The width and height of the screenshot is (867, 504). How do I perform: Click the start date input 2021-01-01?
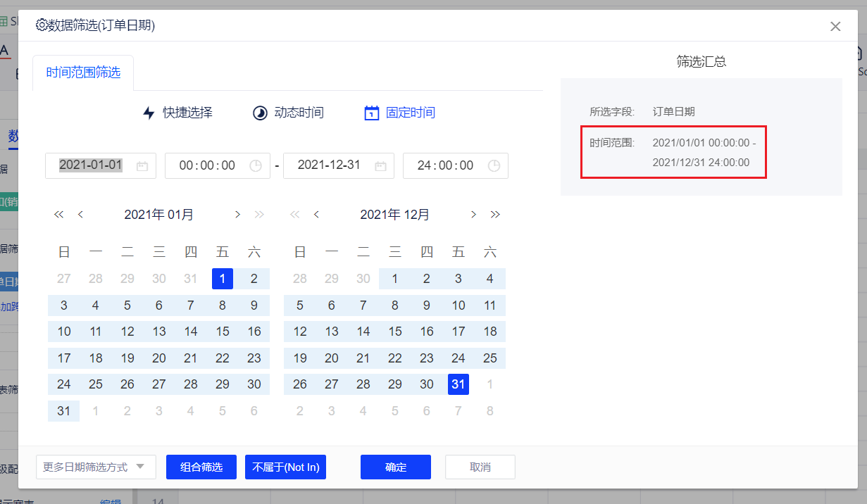click(91, 165)
